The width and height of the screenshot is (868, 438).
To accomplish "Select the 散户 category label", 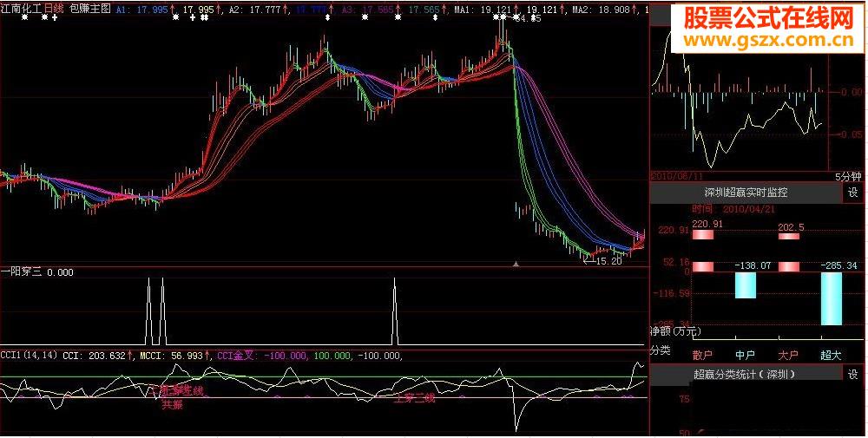I will click(702, 354).
